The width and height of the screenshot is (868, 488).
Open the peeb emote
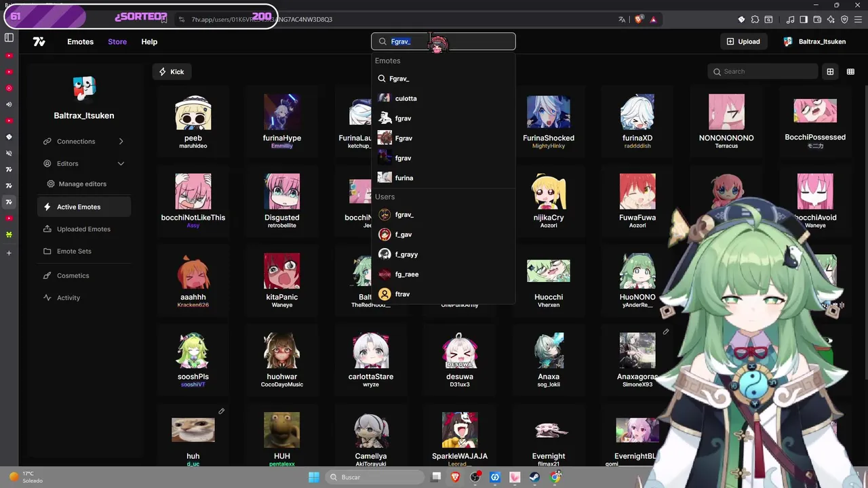pos(193,121)
